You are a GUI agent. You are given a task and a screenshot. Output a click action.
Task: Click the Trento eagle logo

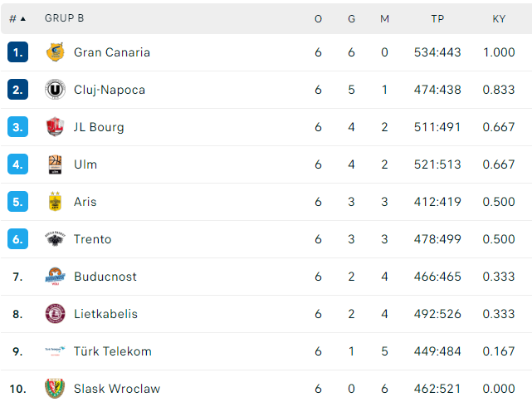tap(55, 239)
